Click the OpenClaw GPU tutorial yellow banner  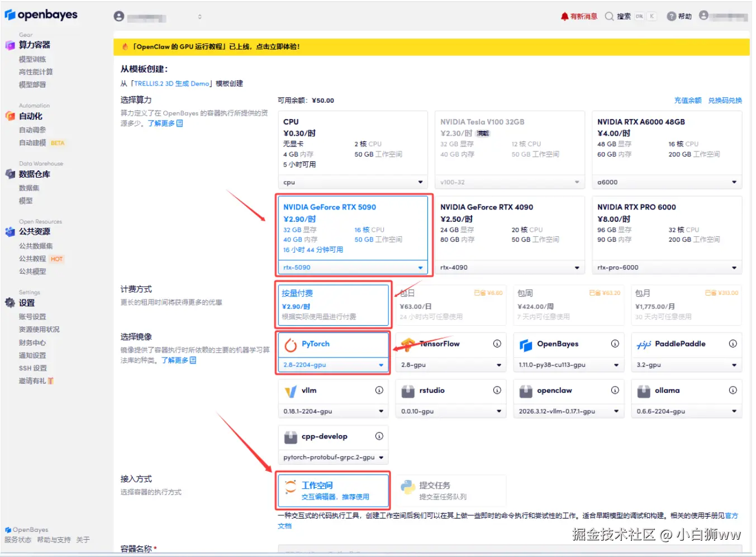pos(431,47)
